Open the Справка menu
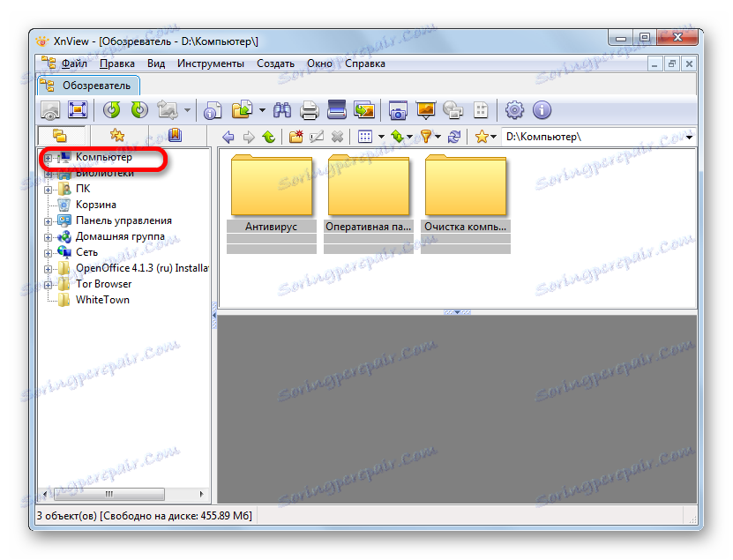This screenshot has height=560, width=733. tap(365, 63)
